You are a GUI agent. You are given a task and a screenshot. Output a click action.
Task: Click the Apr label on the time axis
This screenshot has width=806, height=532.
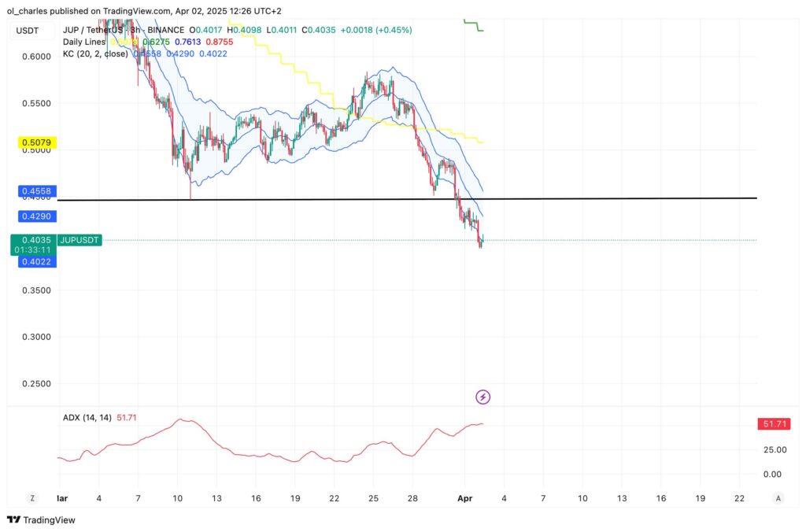pos(464,498)
